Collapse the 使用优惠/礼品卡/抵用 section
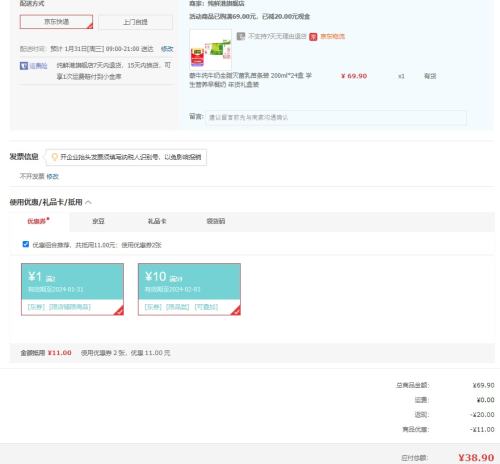This screenshot has height=464, width=500. 88,202
